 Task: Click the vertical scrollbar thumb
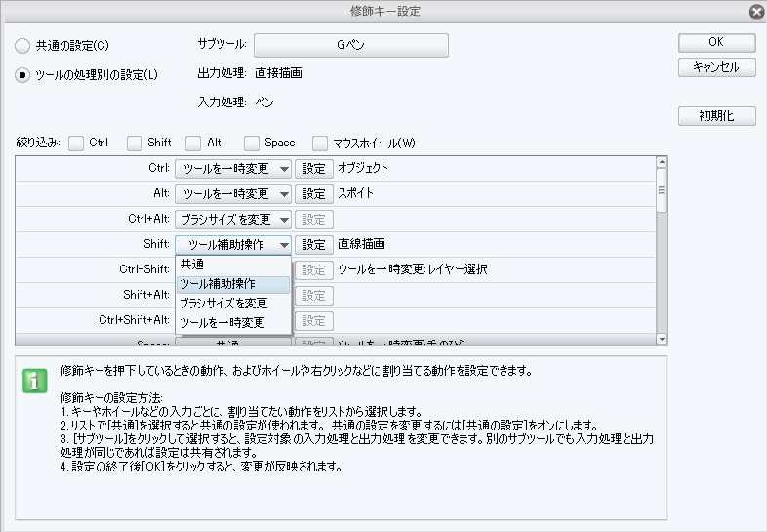(662, 190)
